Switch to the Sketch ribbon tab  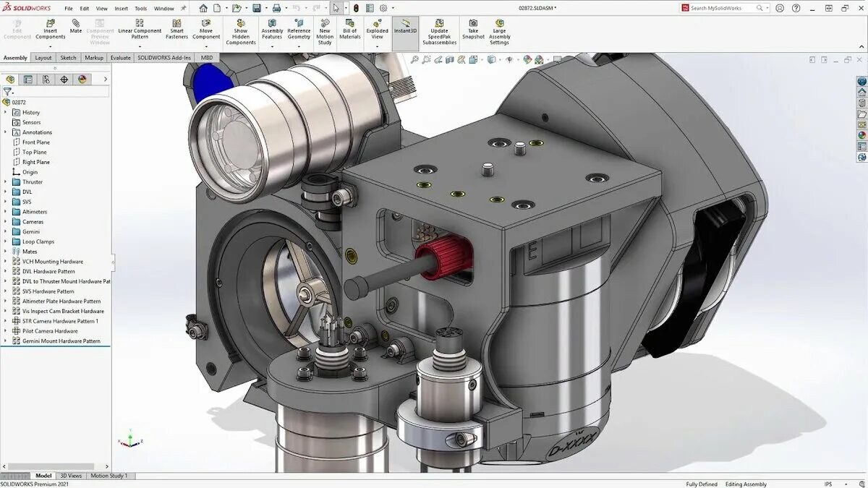pos(67,57)
